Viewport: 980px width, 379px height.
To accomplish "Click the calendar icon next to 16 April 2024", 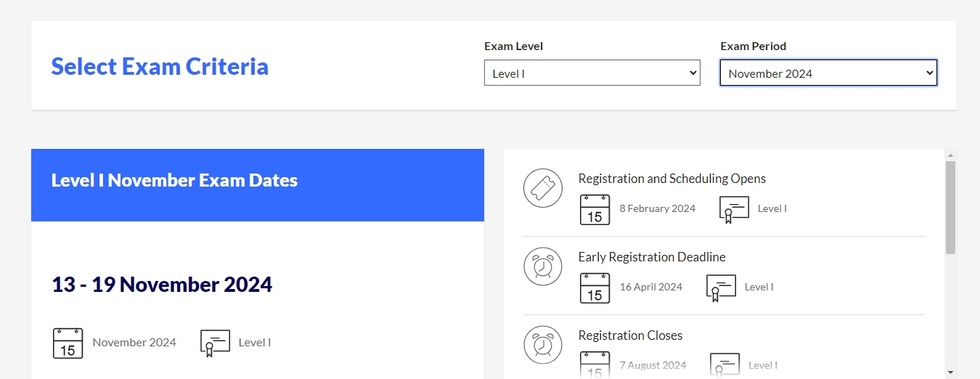I will click(595, 288).
